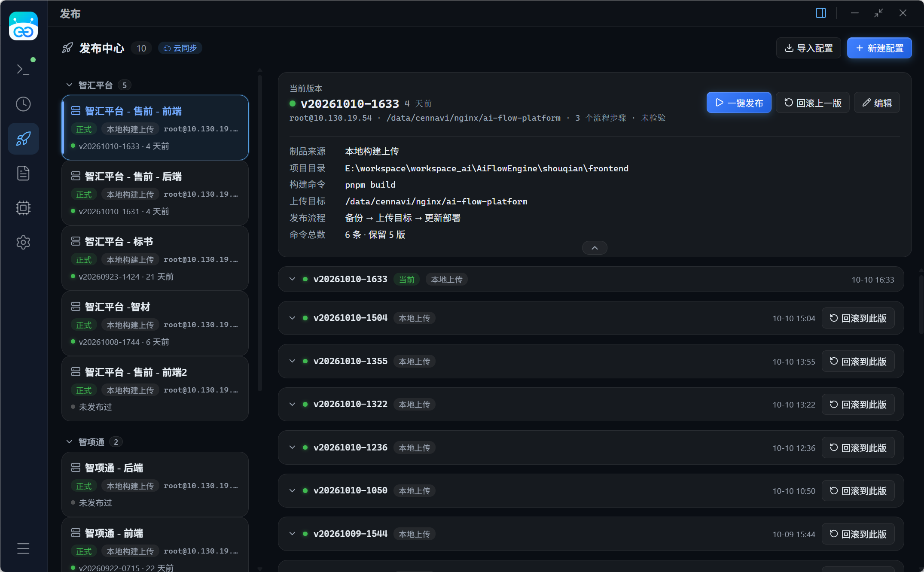Expand version v20261010-1355 row
This screenshot has height=572, width=924.
pos(293,361)
